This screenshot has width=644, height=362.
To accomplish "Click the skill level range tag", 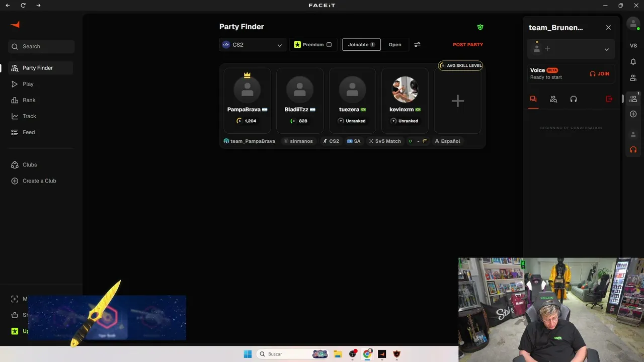I will tap(418, 141).
